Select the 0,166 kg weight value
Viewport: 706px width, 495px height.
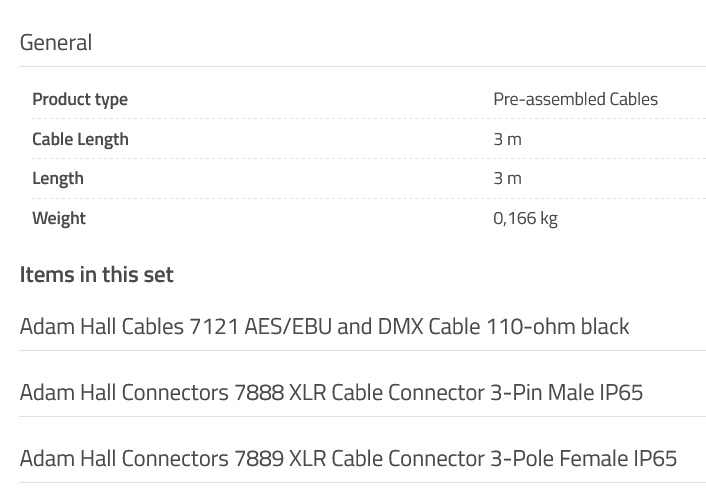(x=525, y=218)
